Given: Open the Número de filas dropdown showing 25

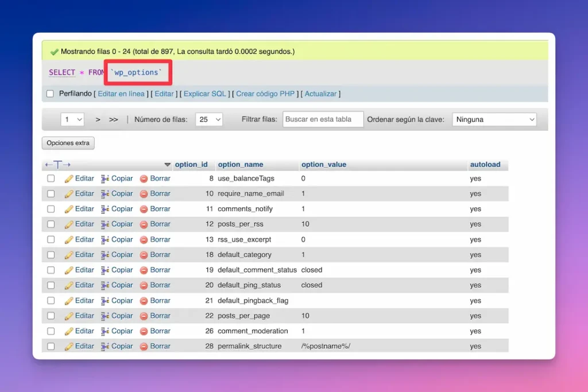Looking at the screenshot, I should click(x=208, y=119).
